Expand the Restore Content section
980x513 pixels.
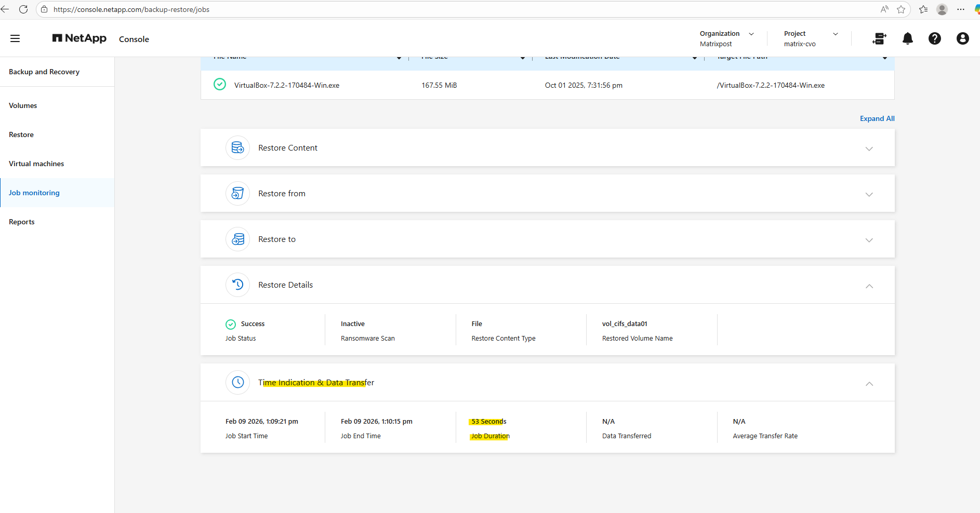[x=869, y=148]
